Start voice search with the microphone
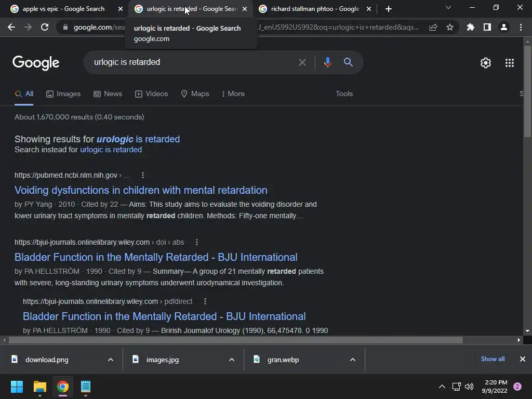The height and width of the screenshot is (399, 532). 327,62
